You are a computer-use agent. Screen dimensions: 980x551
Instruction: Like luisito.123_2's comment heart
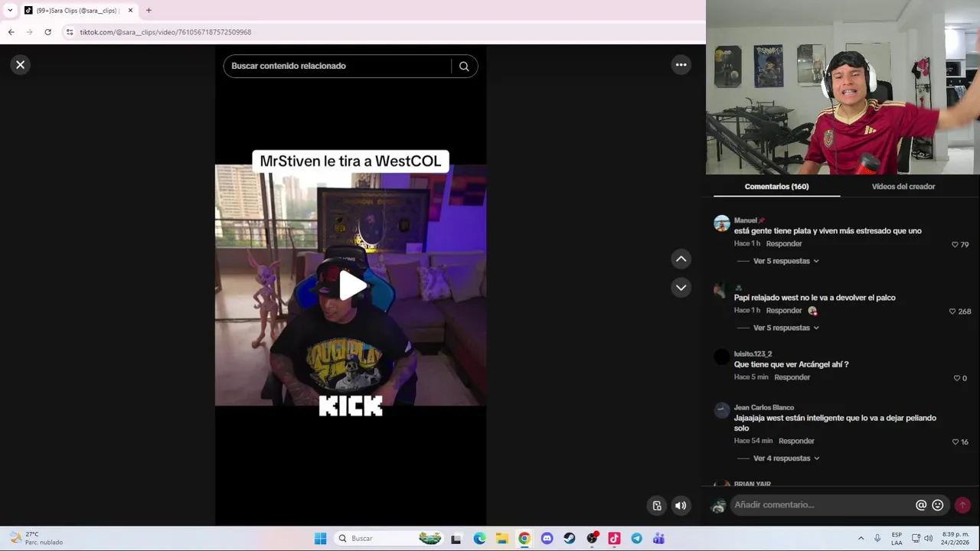pyautogui.click(x=957, y=378)
